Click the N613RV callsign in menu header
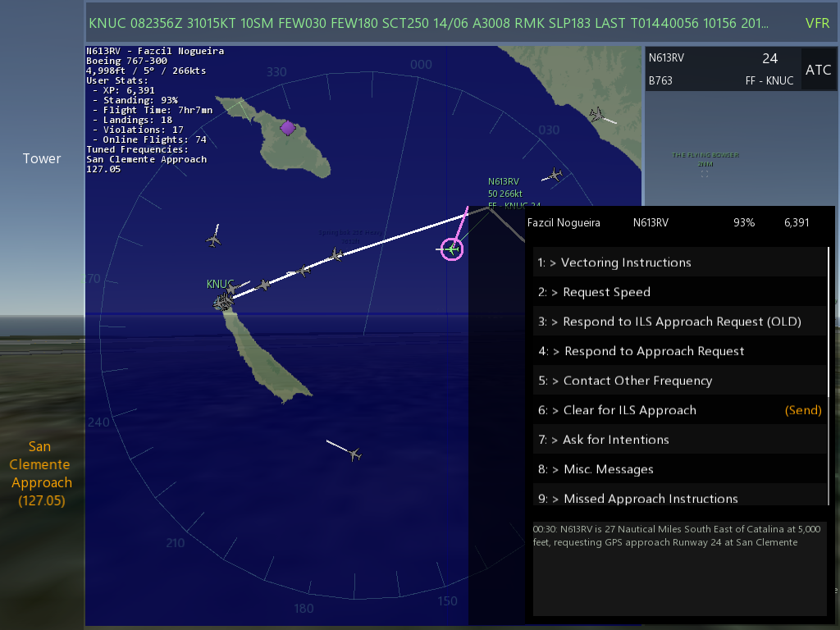840x630 pixels. [x=651, y=222]
